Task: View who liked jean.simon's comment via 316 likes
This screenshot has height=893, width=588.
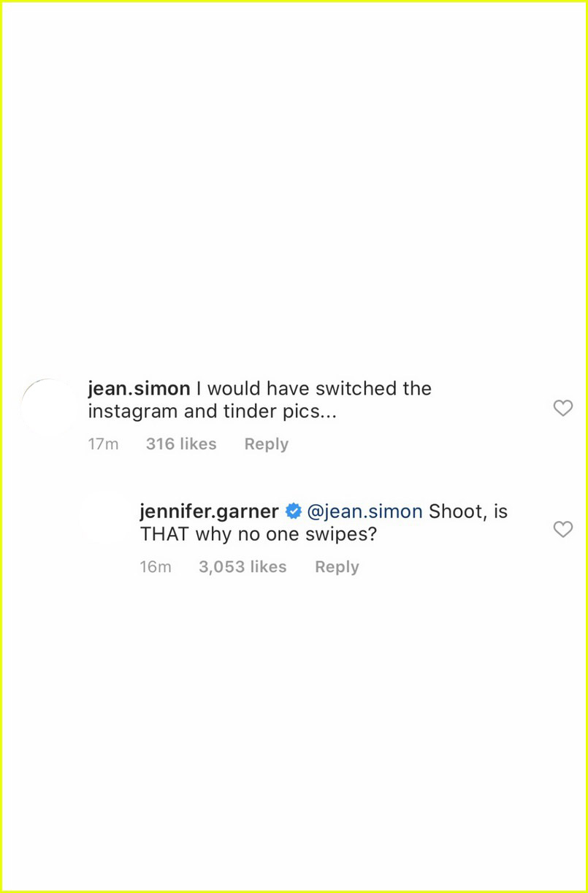Action: [181, 444]
